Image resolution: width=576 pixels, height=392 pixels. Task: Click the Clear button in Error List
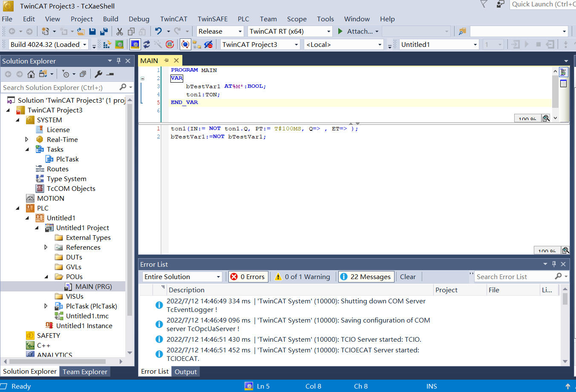point(408,277)
